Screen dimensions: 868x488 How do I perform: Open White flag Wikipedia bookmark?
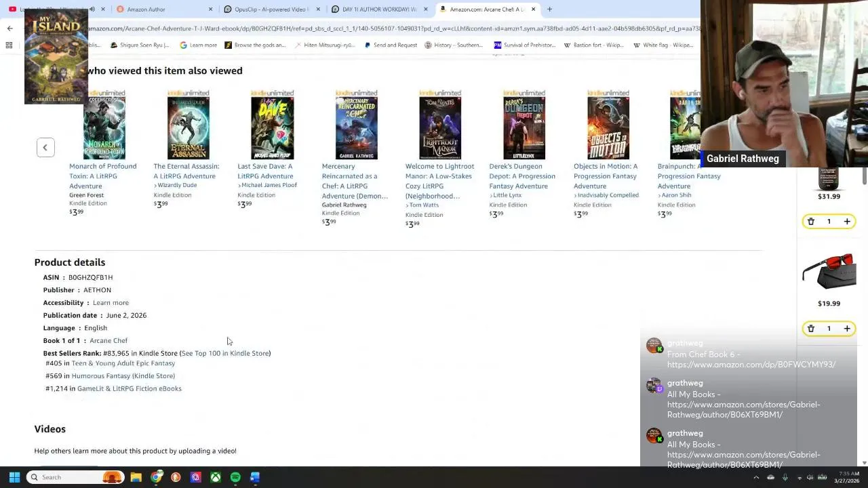click(663, 45)
